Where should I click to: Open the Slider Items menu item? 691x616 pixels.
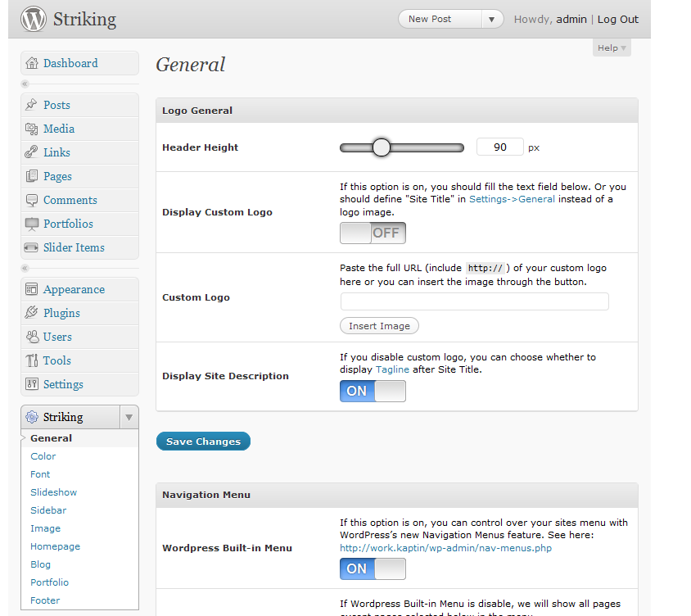click(x=79, y=247)
